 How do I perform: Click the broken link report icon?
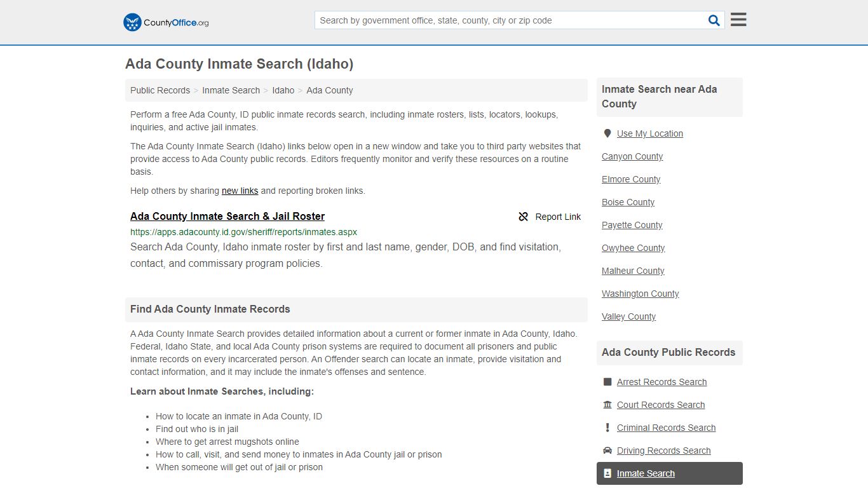[524, 217]
